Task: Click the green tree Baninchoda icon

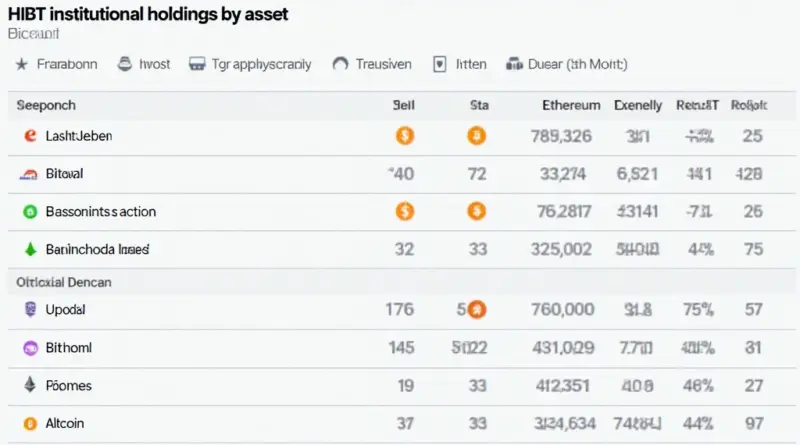Action: coord(29,249)
